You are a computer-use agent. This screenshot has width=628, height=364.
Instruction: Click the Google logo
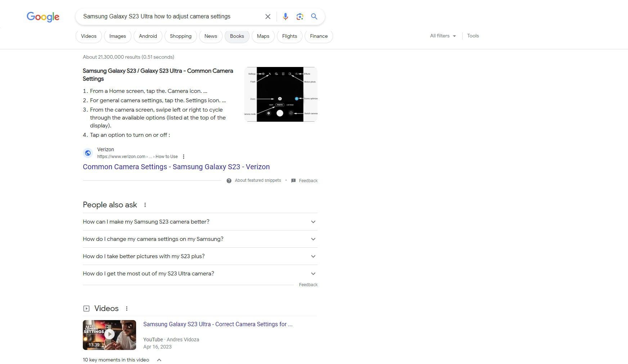[x=42, y=17]
